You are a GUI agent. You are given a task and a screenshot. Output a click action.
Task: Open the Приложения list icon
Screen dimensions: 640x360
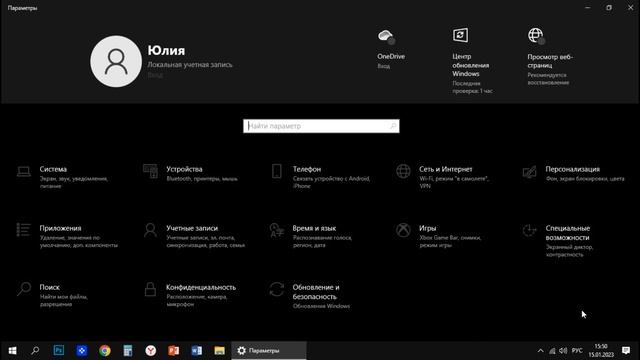pyautogui.click(x=23, y=230)
